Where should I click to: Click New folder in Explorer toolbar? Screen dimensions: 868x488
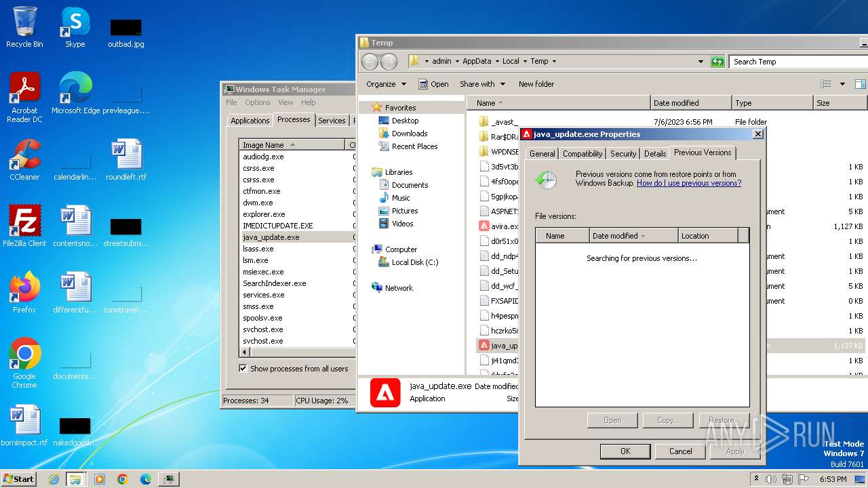pyautogui.click(x=536, y=84)
